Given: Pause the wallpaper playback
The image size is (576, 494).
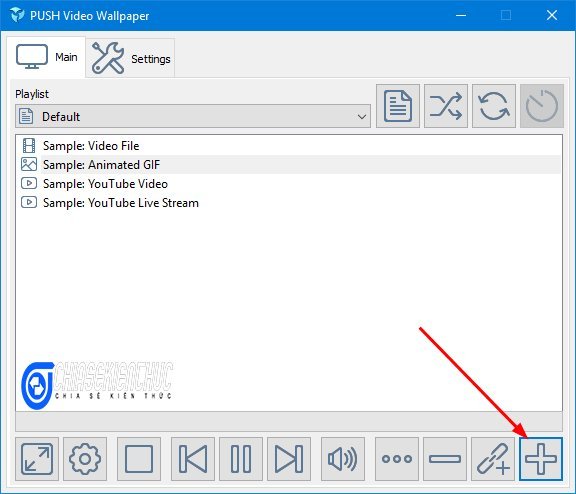Looking at the screenshot, I should pyautogui.click(x=241, y=459).
